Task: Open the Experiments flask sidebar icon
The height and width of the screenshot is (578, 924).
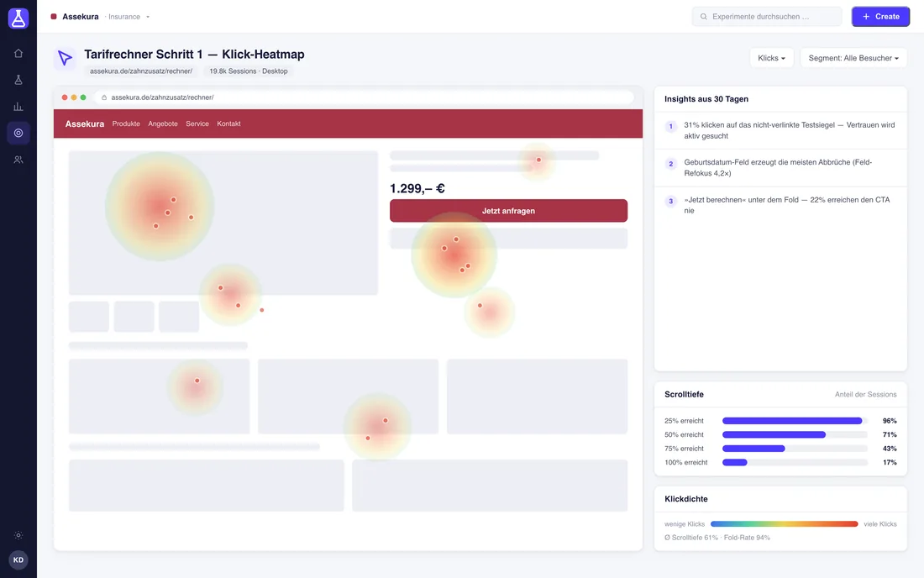Action: (x=18, y=80)
